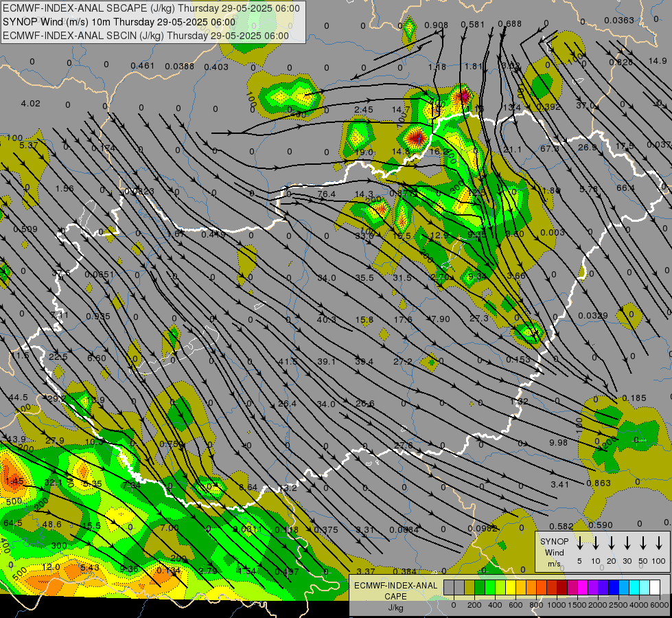Select the olive 100-200 CAPE legend swatch

(x=470, y=588)
